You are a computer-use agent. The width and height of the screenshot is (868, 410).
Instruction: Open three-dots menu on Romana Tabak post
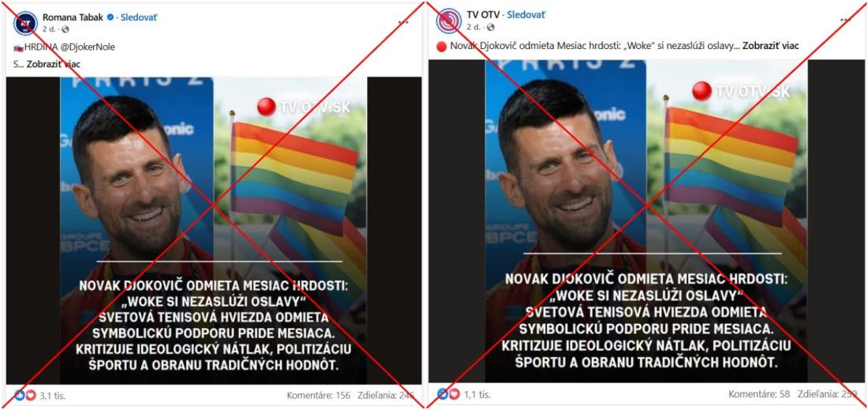tap(403, 21)
